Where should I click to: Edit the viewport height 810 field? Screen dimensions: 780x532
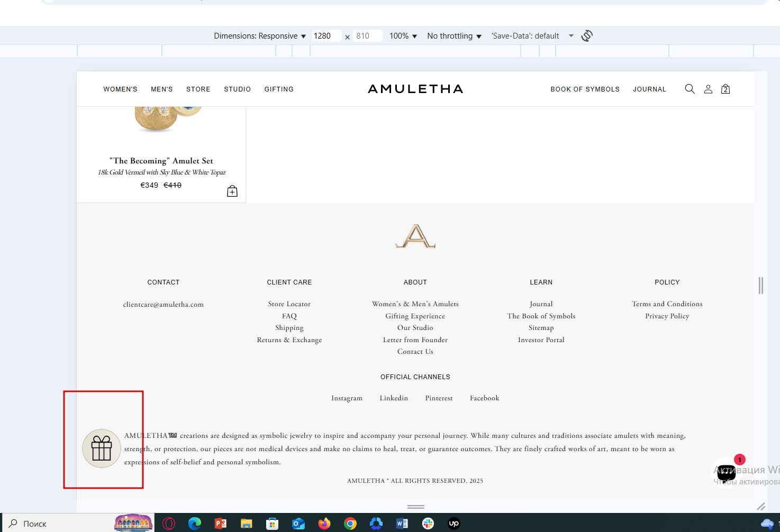(x=368, y=36)
